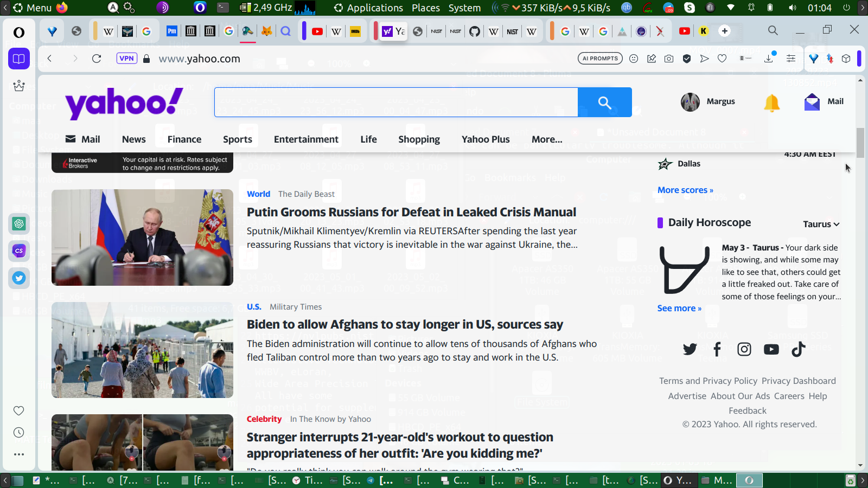
Task: Switch to the active Yahoo tab
Action: pyautogui.click(x=394, y=31)
